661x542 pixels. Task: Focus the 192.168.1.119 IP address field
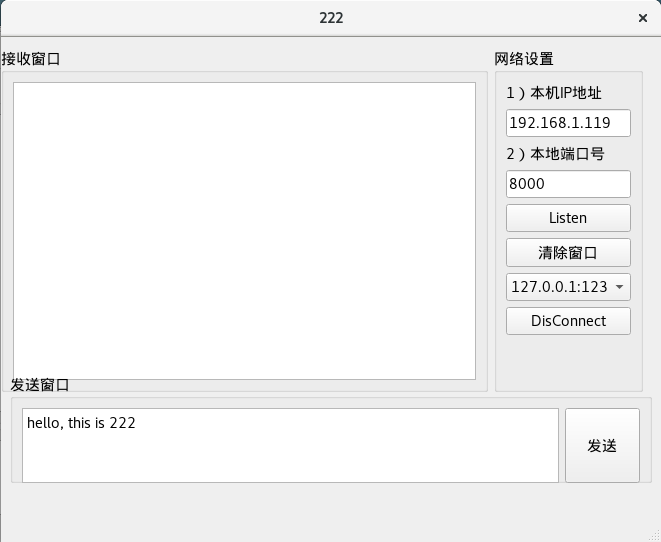568,123
